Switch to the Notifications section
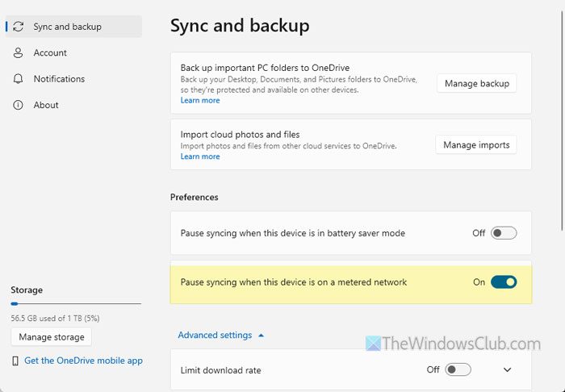This screenshot has width=565, height=392. tap(59, 79)
